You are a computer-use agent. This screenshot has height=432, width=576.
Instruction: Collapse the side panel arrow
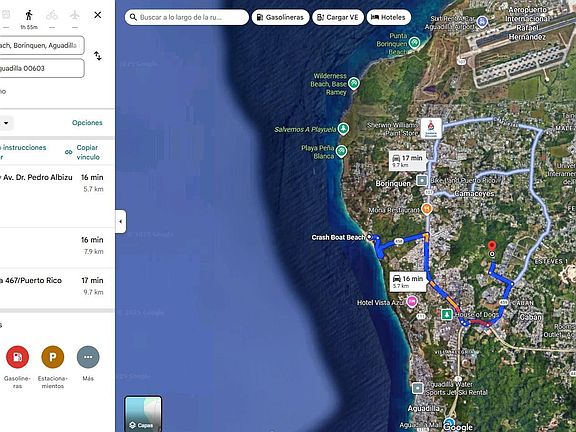click(120, 222)
